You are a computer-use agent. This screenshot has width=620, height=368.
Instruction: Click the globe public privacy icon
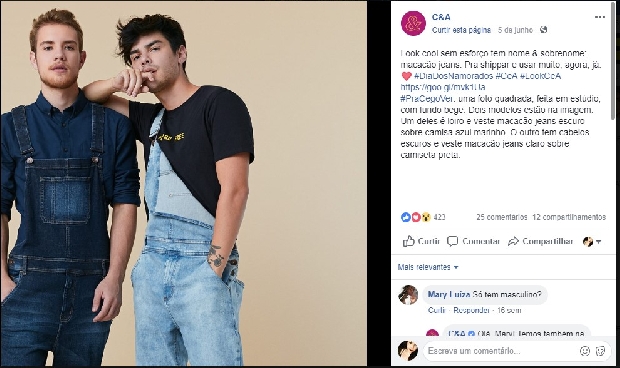[x=544, y=30]
